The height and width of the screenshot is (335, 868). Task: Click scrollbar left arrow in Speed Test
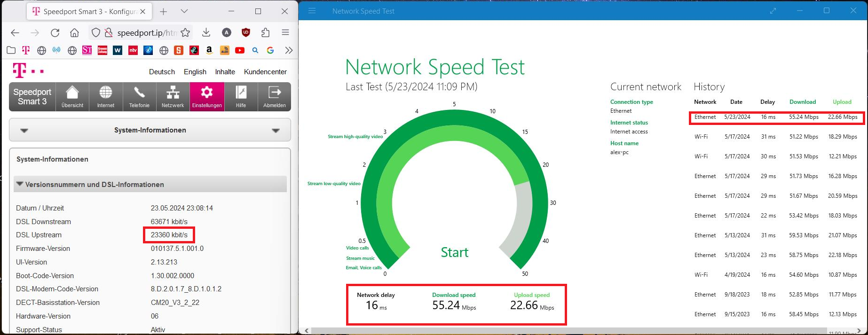click(x=307, y=331)
